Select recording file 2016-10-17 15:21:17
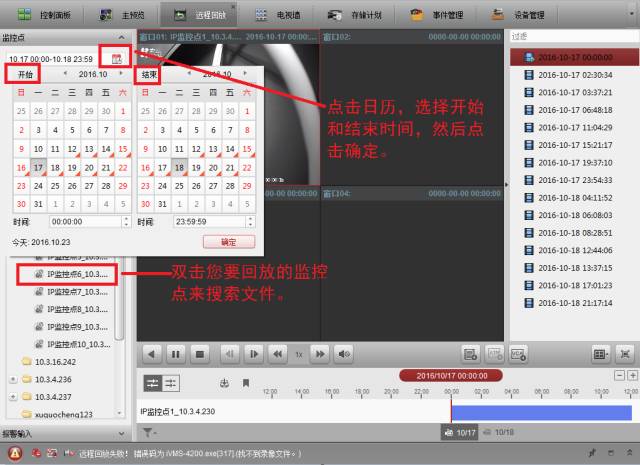This screenshot has height=465, width=640. click(574, 145)
